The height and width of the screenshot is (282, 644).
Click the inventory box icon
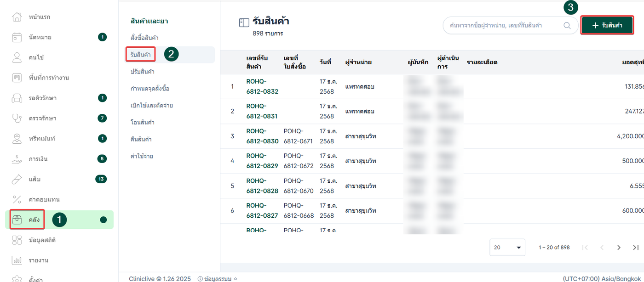(x=17, y=220)
